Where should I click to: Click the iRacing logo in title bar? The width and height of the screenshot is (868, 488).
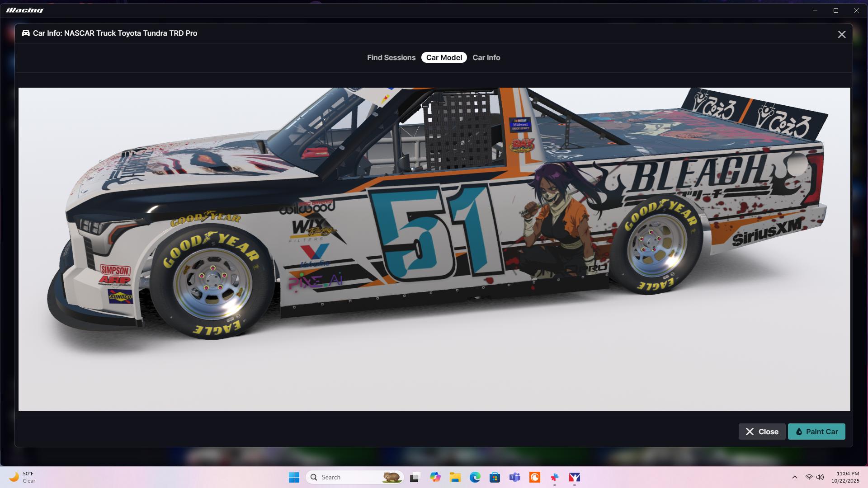(x=25, y=10)
